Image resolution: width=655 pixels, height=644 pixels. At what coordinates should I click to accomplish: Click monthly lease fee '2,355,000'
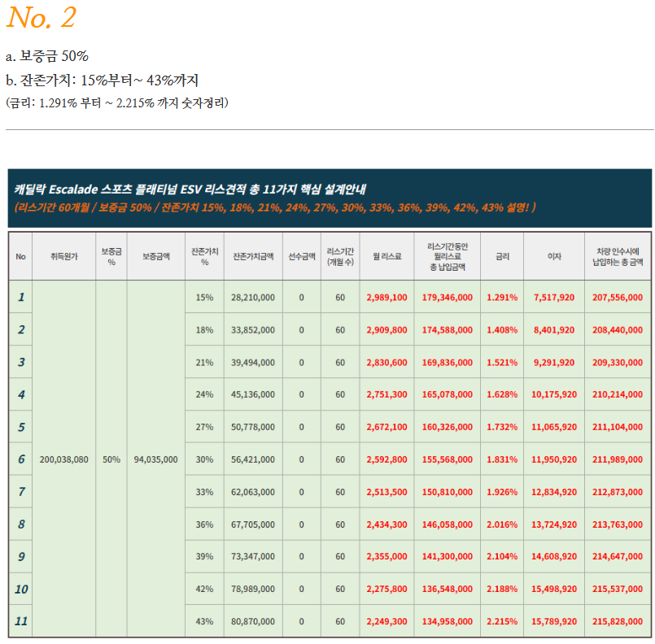pyautogui.click(x=386, y=556)
